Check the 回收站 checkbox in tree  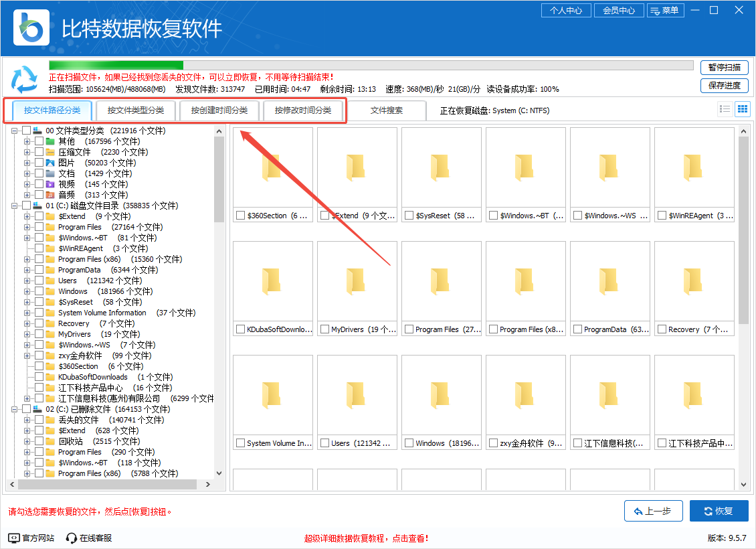point(39,441)
